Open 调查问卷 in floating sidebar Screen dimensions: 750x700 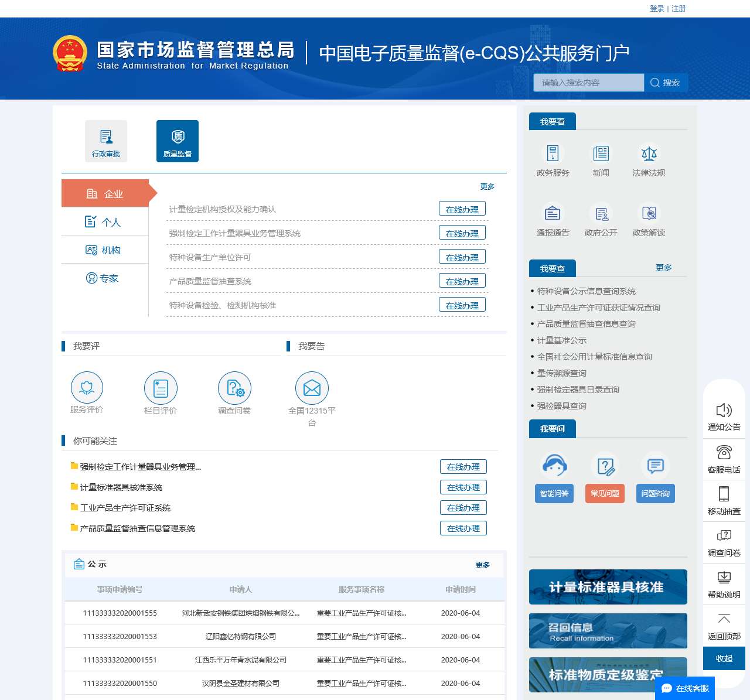click(x=724, y=542)
